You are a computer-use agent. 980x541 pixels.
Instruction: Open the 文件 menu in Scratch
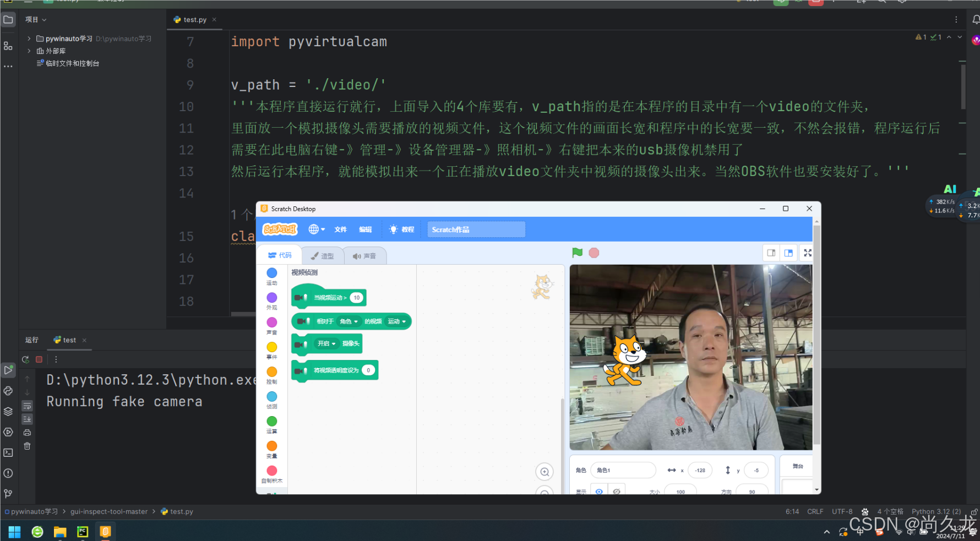[341, 229]
